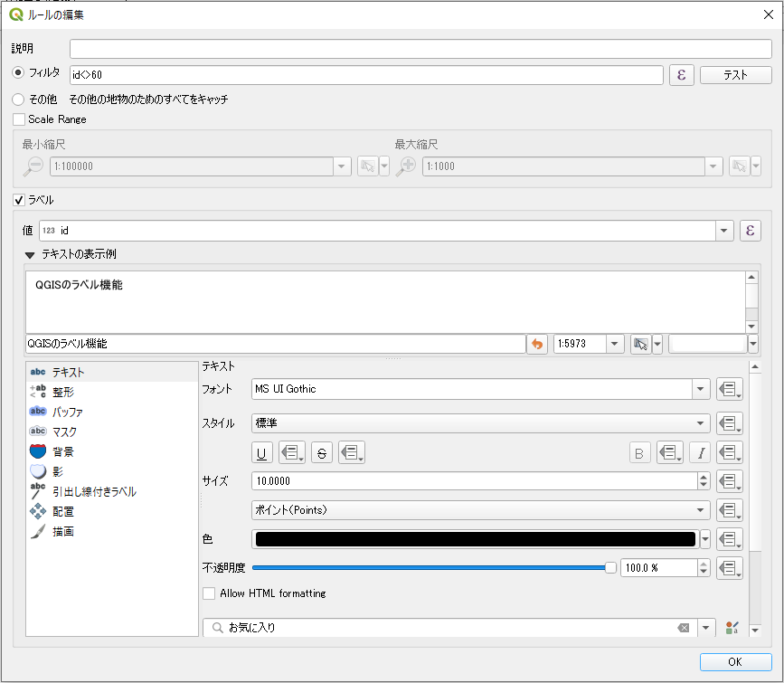Click the テスト button

click(735, 75)
